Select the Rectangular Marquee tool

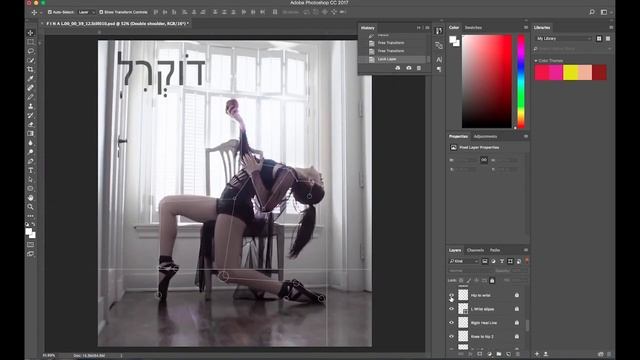tap(31, 42)
